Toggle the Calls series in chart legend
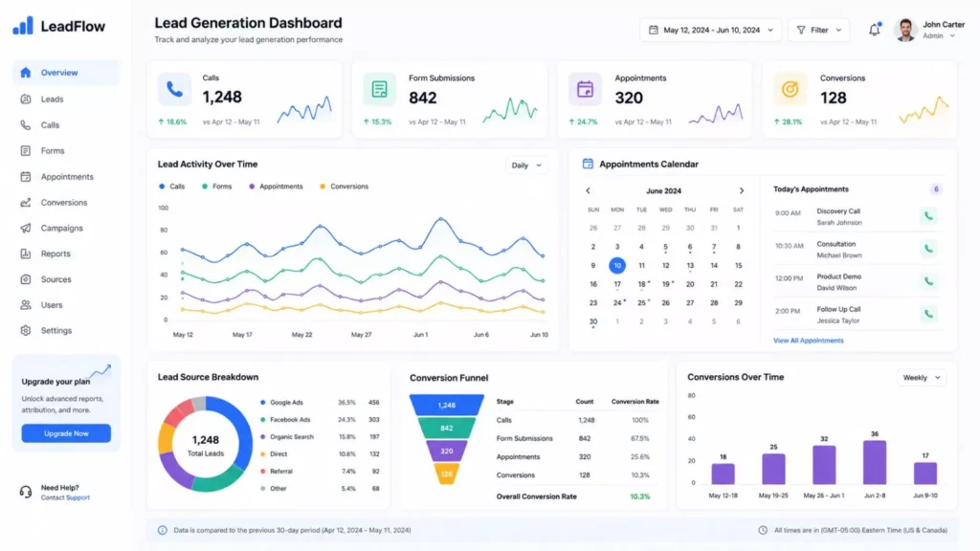The image size is (980, 551). 172,187
